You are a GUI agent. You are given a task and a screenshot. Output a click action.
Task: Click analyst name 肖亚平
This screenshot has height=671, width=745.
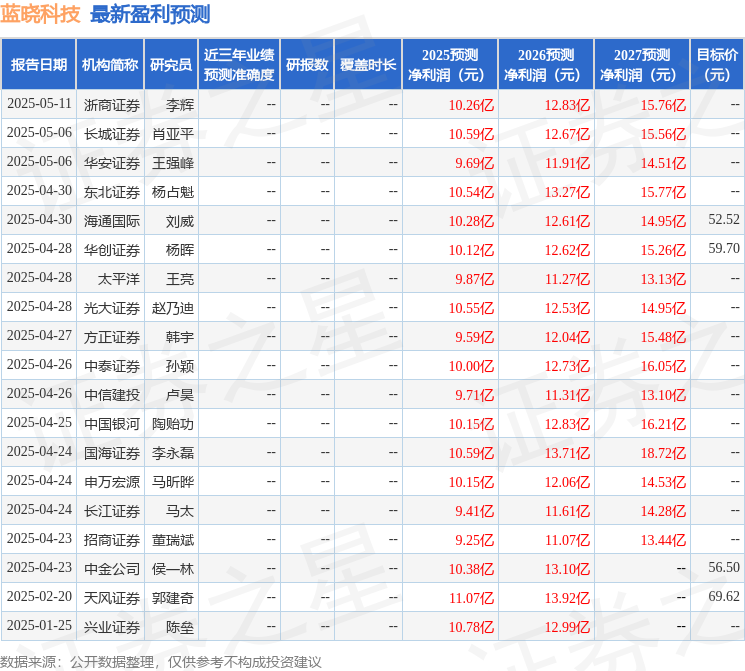[173, 134]
